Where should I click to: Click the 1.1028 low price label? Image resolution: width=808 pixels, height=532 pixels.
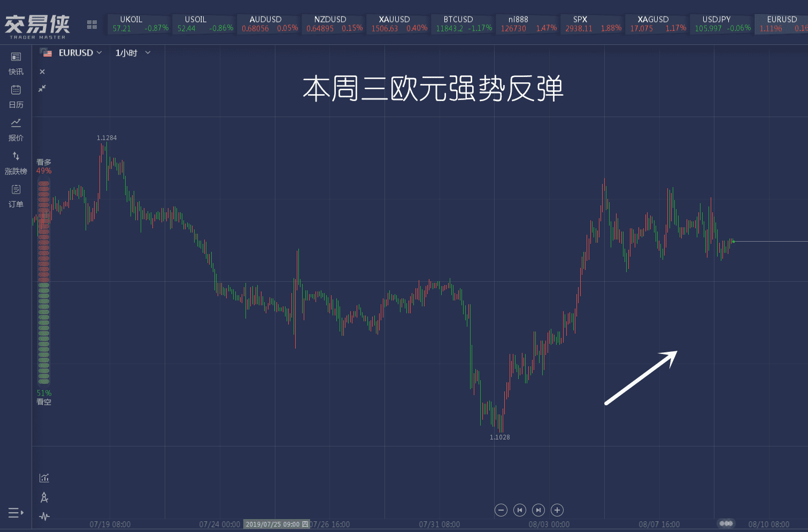(x=500, y=437)
